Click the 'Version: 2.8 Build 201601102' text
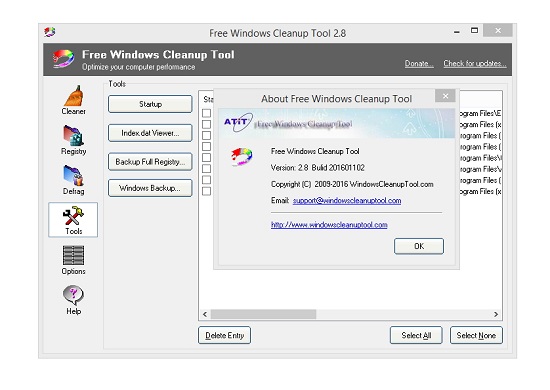 [x=317, y=168]
